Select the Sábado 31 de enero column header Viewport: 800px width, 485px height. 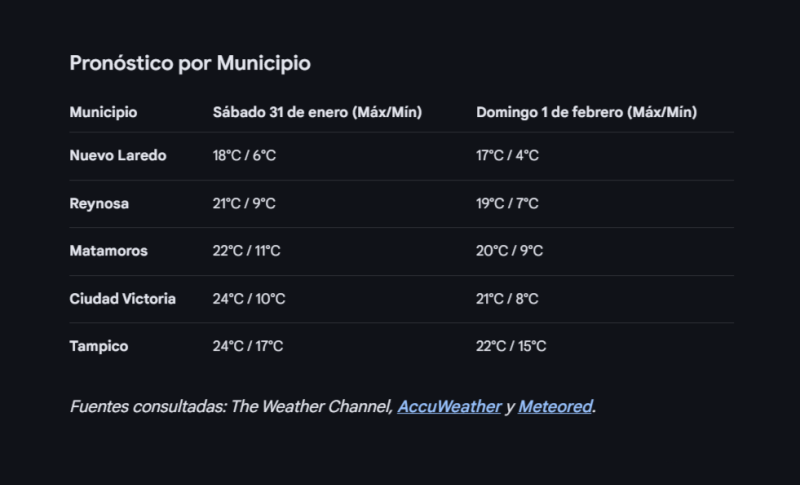(x=317, y=112)
